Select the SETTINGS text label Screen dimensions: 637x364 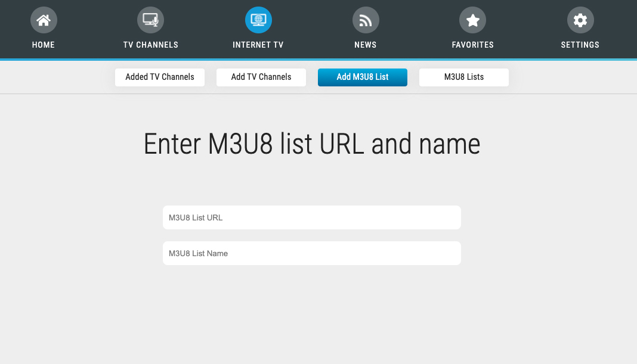coord(580,45)
